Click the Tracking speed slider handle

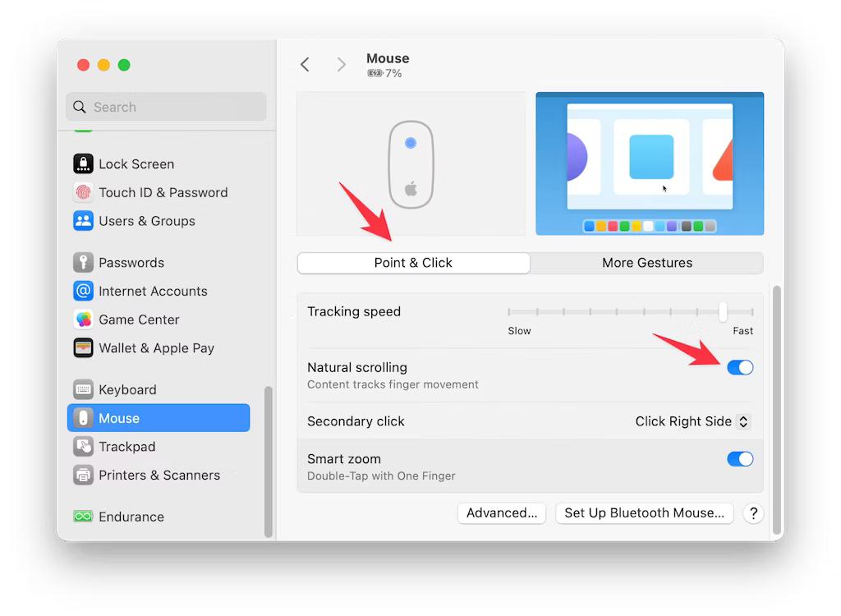tap(723, 312)
